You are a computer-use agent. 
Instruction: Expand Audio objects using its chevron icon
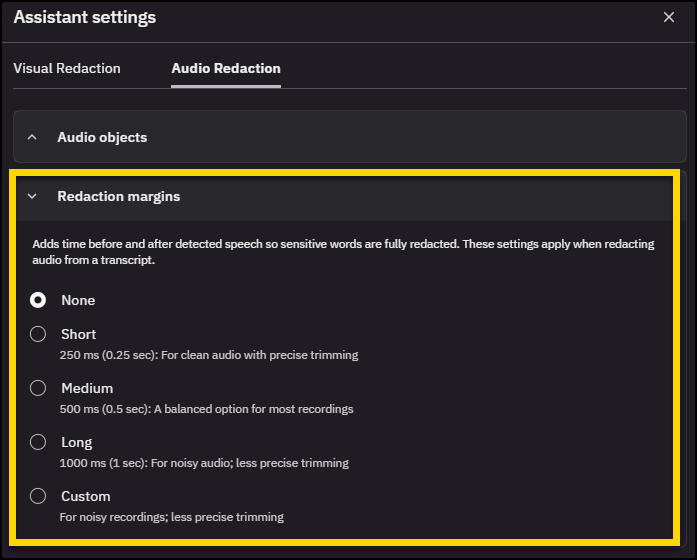coord(32,137)
